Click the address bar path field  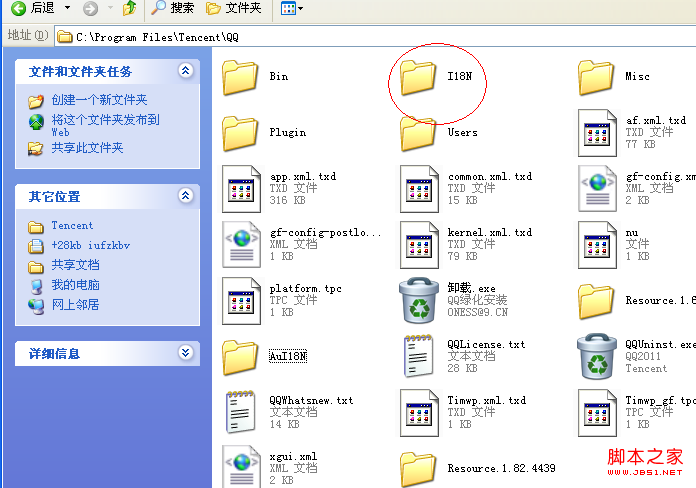click(x=375, y=37)
